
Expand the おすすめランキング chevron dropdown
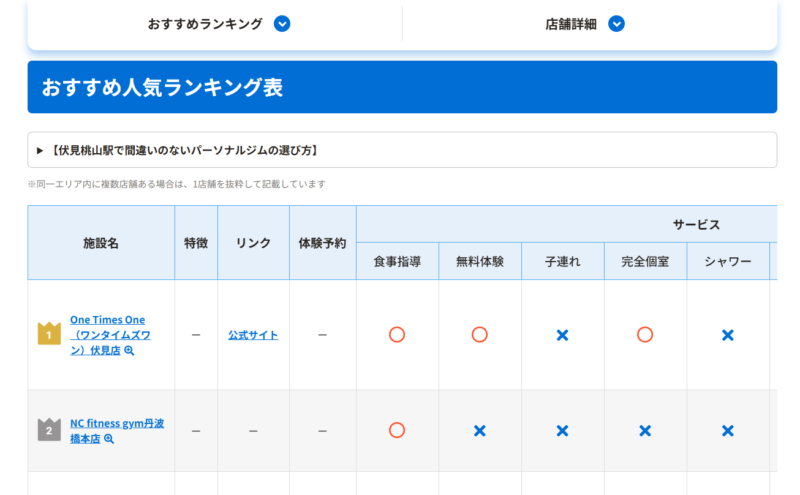click(282, 24)
